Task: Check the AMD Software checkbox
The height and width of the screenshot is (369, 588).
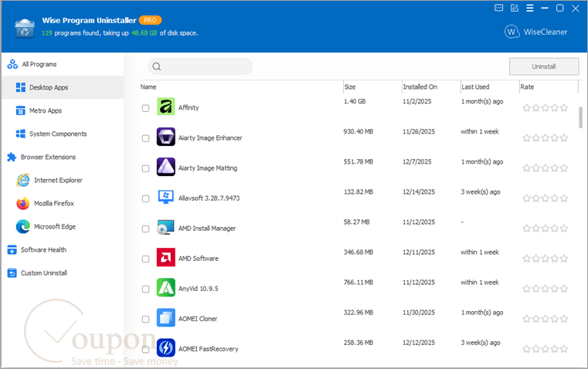Action: tap(145, 259)
